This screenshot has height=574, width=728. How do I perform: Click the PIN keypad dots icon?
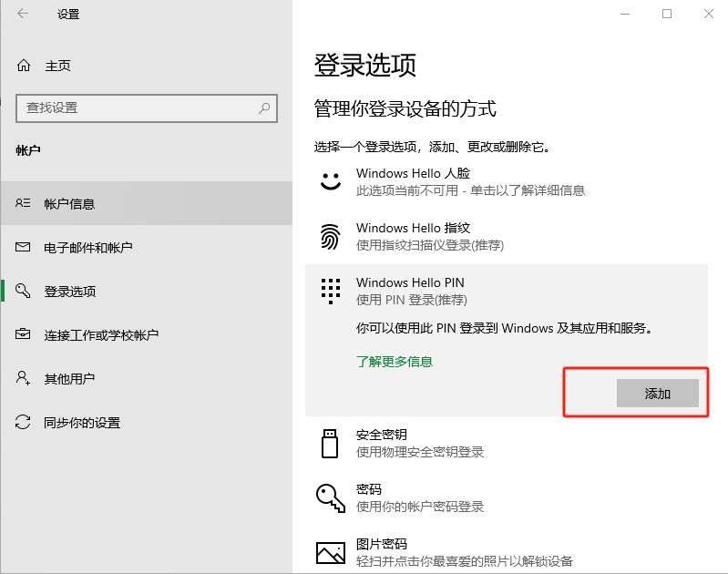(x=331, y=292)
